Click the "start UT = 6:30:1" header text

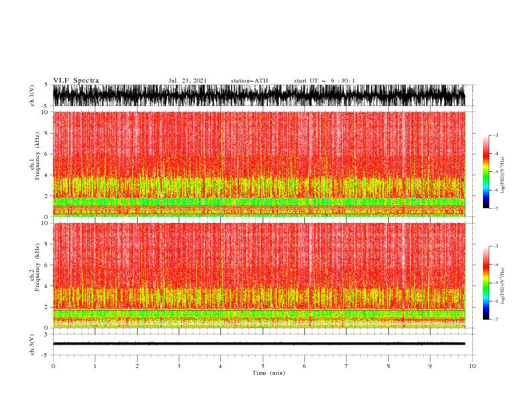pyautogui.click(x=324, y=81)
